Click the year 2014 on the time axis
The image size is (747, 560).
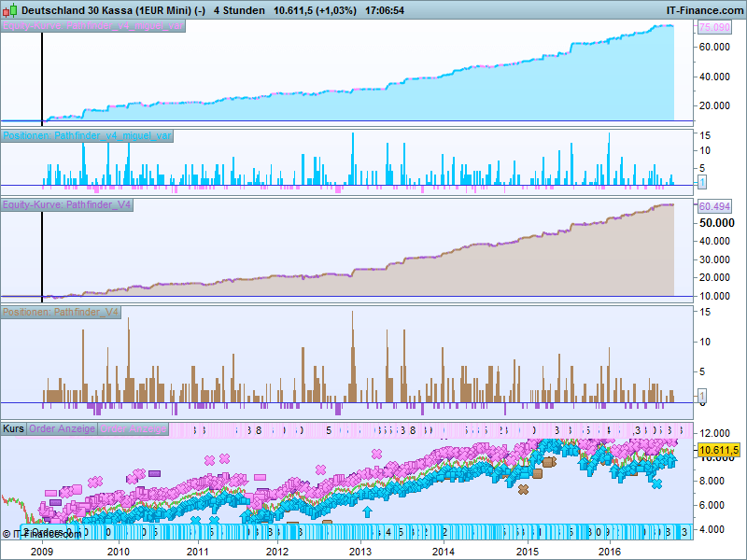(x=444, y=552)
